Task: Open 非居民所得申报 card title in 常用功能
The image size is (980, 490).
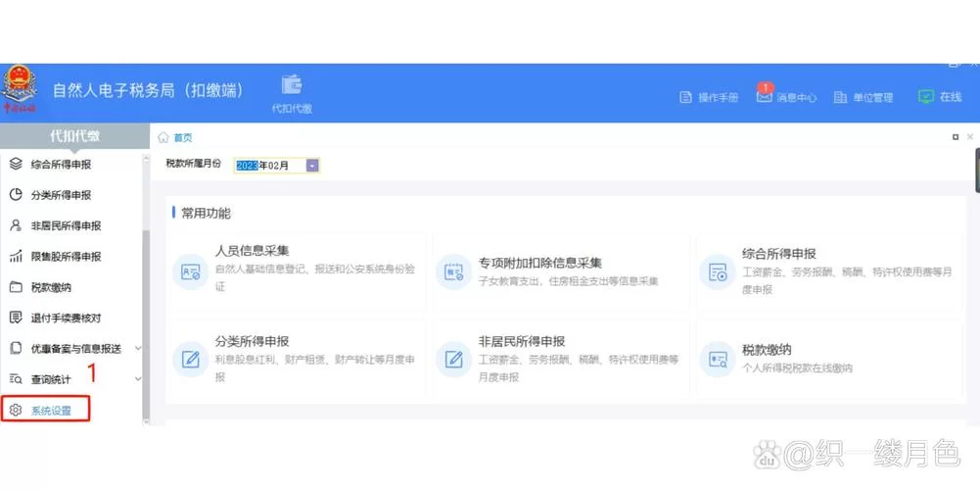Action: click(x=522, y=342)
